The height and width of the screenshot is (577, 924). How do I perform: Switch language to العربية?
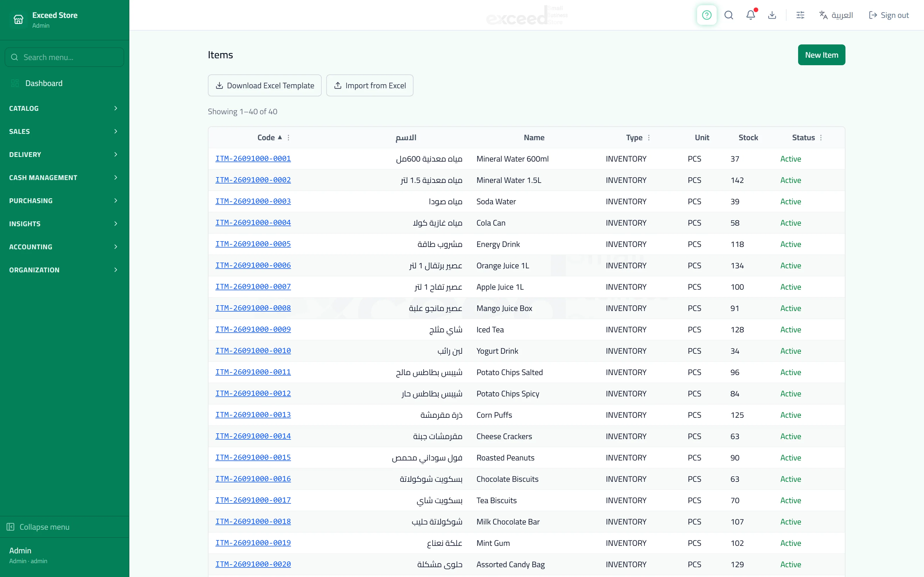(x=836, y=15)
